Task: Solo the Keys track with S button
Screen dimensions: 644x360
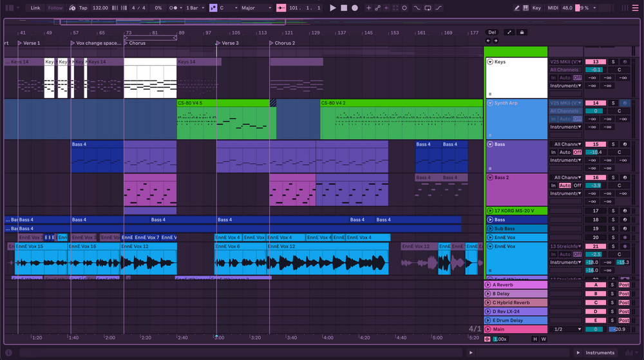Action: tap(613, 62)
